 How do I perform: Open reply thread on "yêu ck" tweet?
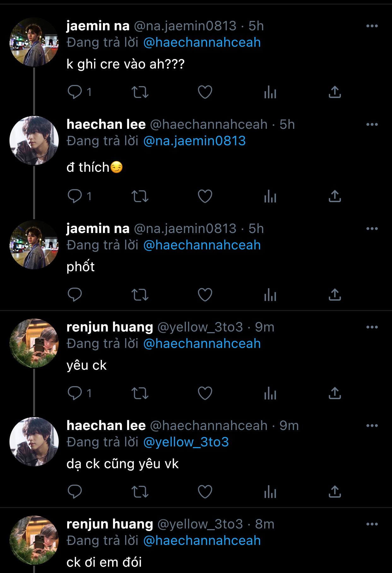point(80,393)
